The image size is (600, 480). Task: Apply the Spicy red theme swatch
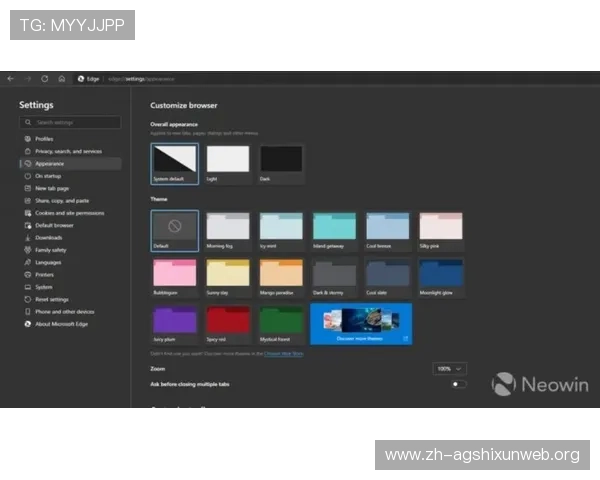pyautogui.click(x=228, y=322)
